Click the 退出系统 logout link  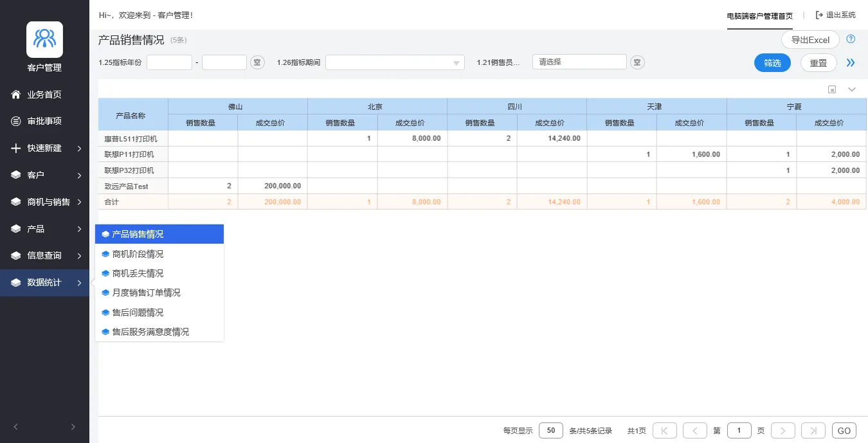click(x=836, y=15)
